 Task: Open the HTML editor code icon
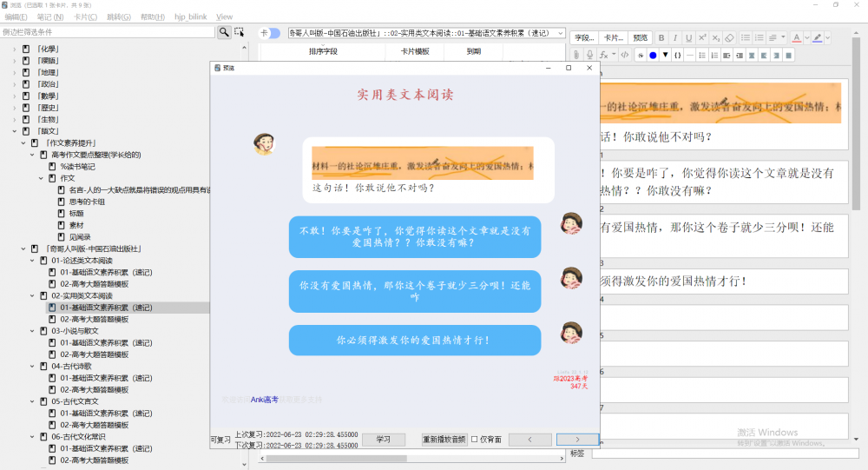[x=625, y=55]
